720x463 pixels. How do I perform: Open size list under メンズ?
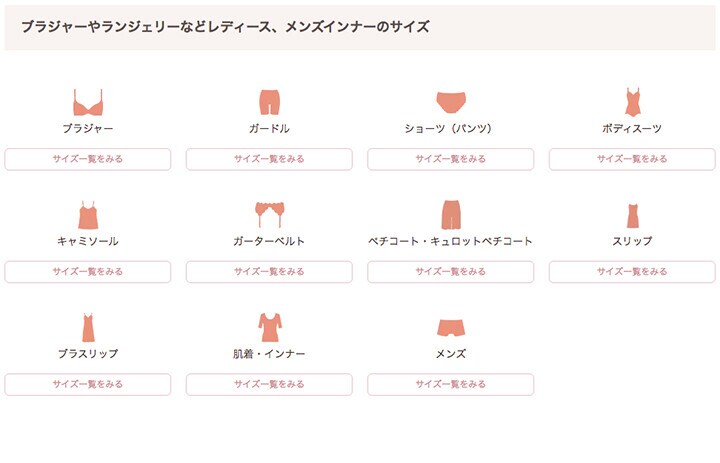[450, 384]
